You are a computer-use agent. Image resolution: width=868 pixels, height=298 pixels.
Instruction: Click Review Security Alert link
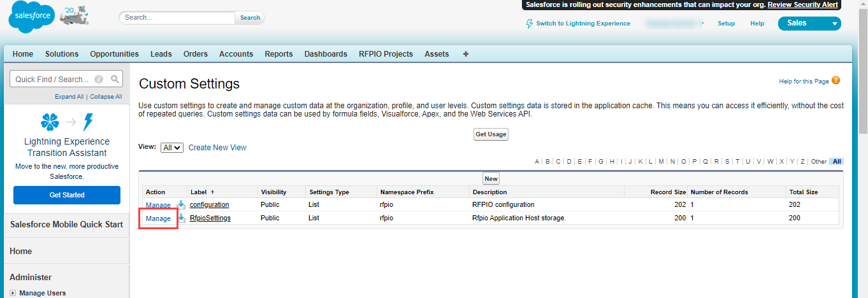(803, 4)
